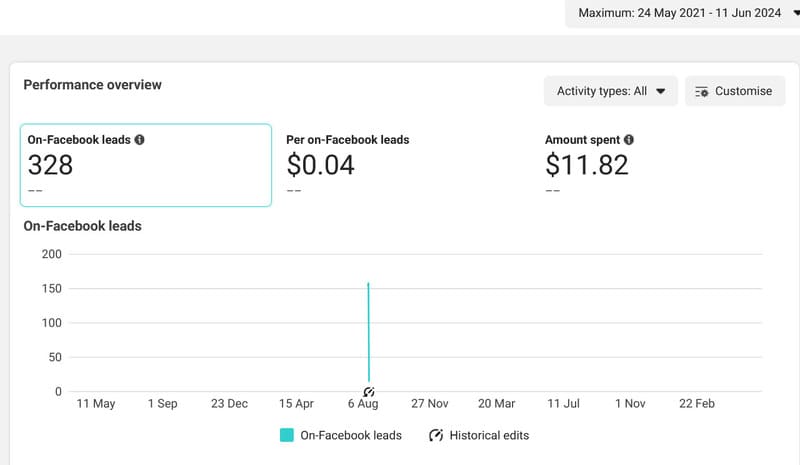800x465 pixels.
Task: Click the Historical edits icon in the legend
Action: pyautogui.click(x=436, y=435)
